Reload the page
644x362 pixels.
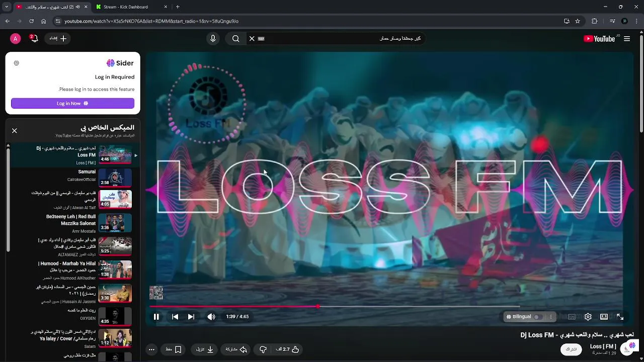(31, 21)
